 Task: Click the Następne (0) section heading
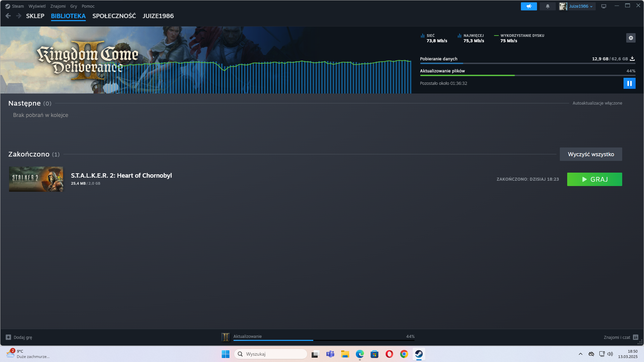coord(30,103)
